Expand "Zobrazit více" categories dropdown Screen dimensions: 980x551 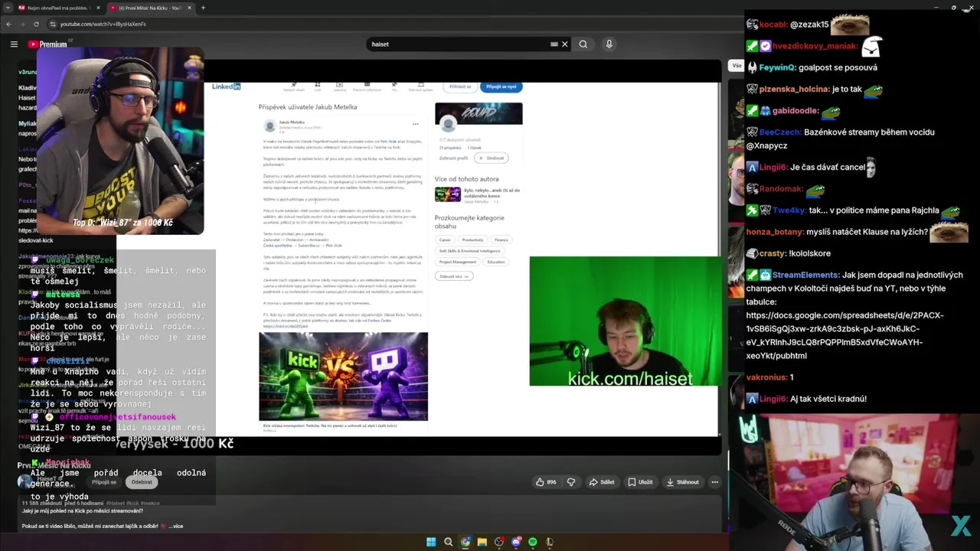pos(454,276)
